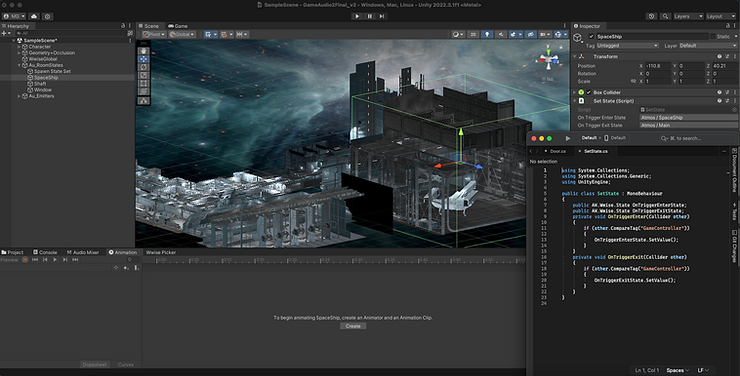Switch to the Console tab

click(45, 252)
